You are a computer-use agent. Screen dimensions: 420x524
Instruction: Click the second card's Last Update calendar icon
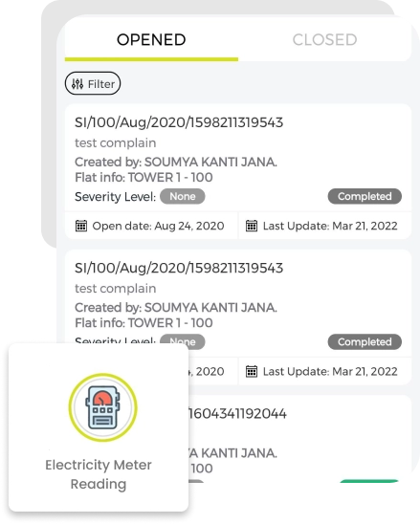[252, 372]
